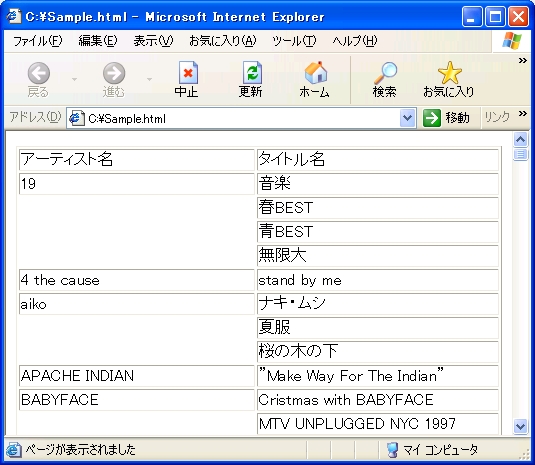The width and height of the screenshot is (535, 465).
Task: Click the title "MTV UNPLUGGED NYC 1997"
Action: (x=378, y=424)
